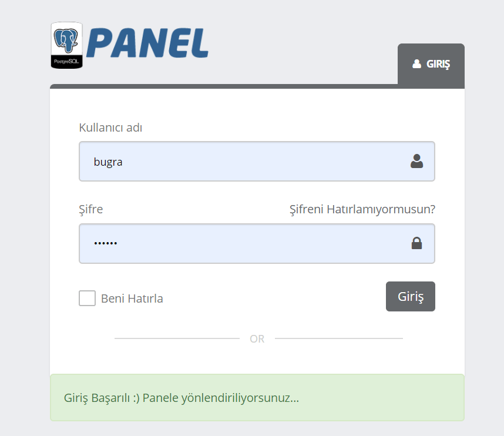This screenshot has width=504, height=436.
Task: Click the gray Giriş submit button
Action: 411,297
